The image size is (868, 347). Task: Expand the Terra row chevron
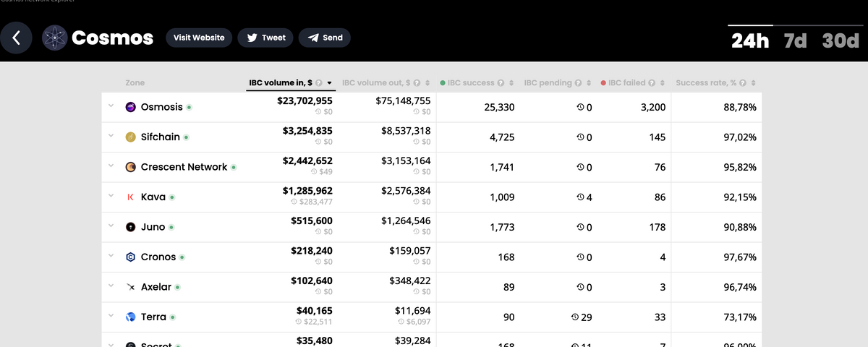(111, 316)
